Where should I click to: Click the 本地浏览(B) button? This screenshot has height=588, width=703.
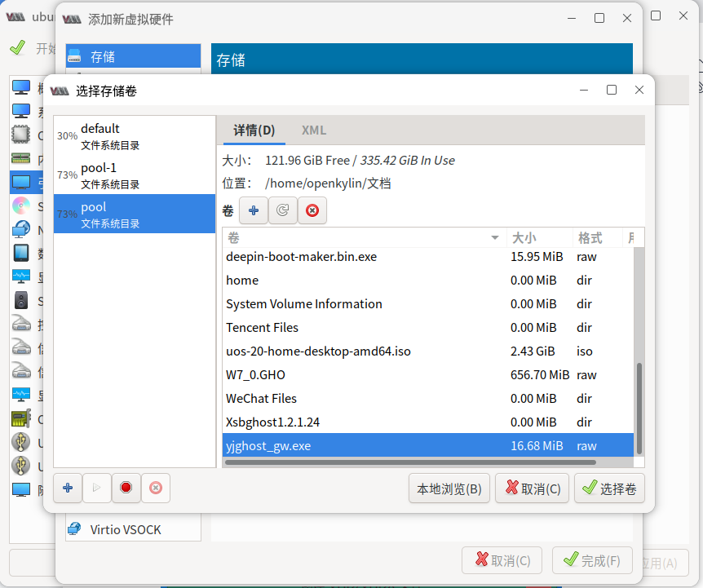tap(449, 488)
